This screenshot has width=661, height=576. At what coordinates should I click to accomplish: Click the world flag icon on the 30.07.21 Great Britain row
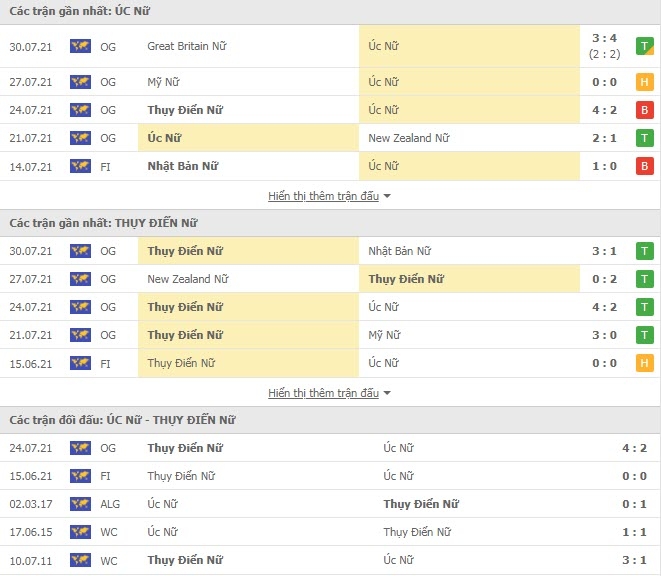(x=81, y=46)
